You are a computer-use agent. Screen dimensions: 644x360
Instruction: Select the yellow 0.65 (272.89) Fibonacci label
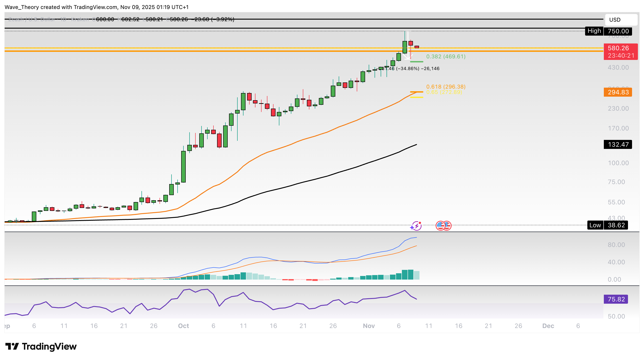[x=444, y=92]
